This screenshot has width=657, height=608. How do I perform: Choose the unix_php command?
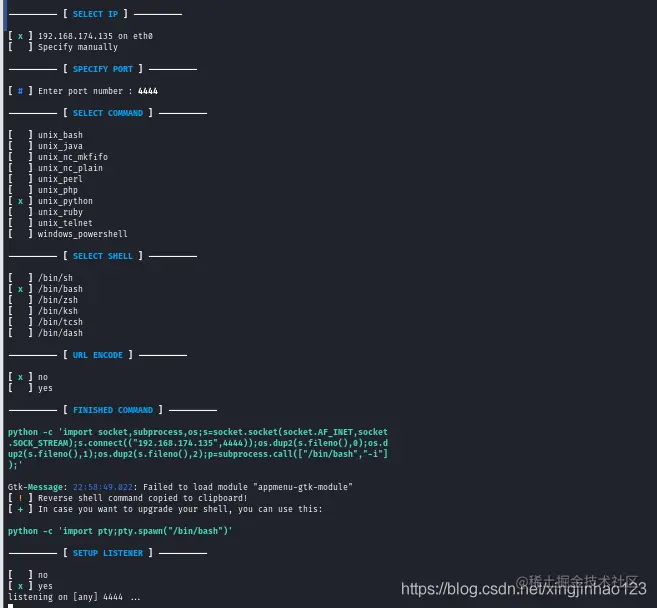[x=43, y=190]
